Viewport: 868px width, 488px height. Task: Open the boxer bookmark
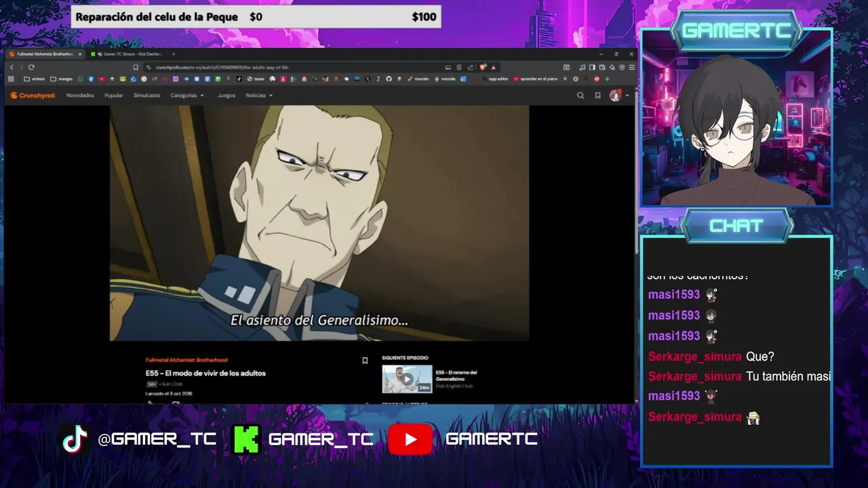click(x=256, y=79)
